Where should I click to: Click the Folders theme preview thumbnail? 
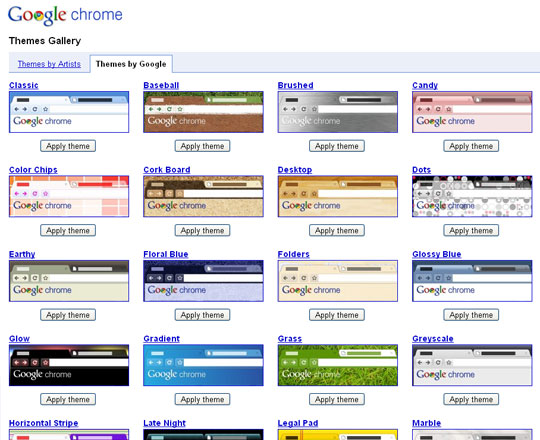pyautogui.click(x=338, y=281)
